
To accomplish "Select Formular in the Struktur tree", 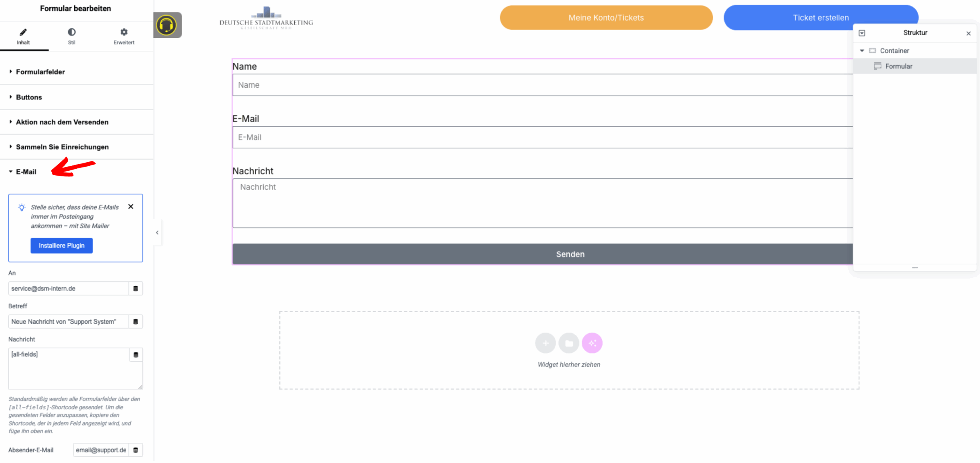I will coord(898,66).
